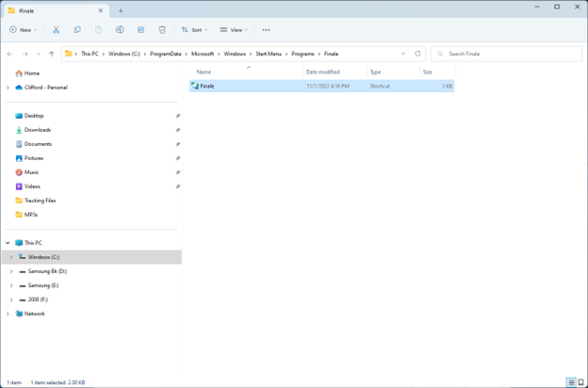Screen dimensions: 588x388
Task: Click the Share icon in toolbar
Action: pos(141,30)
